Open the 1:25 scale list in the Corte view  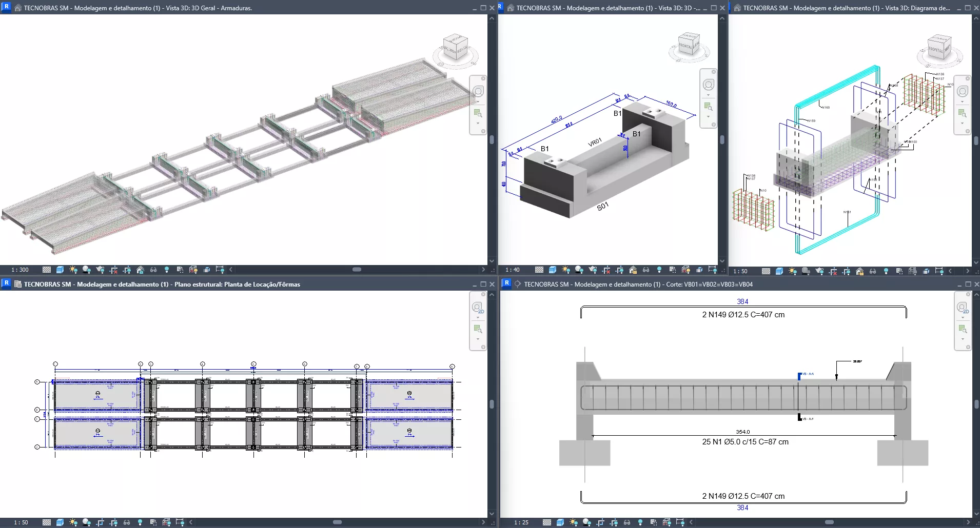pos(521,522)
